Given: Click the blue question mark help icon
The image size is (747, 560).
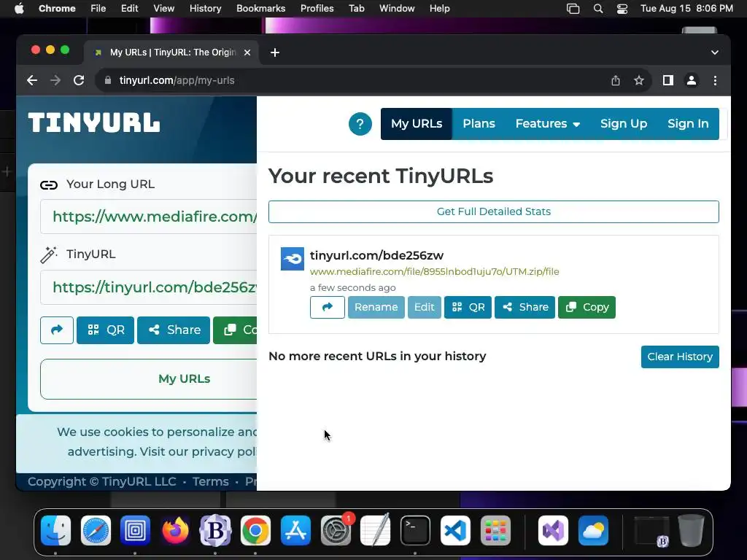Looking at the screenshot, I should [360, 124].
